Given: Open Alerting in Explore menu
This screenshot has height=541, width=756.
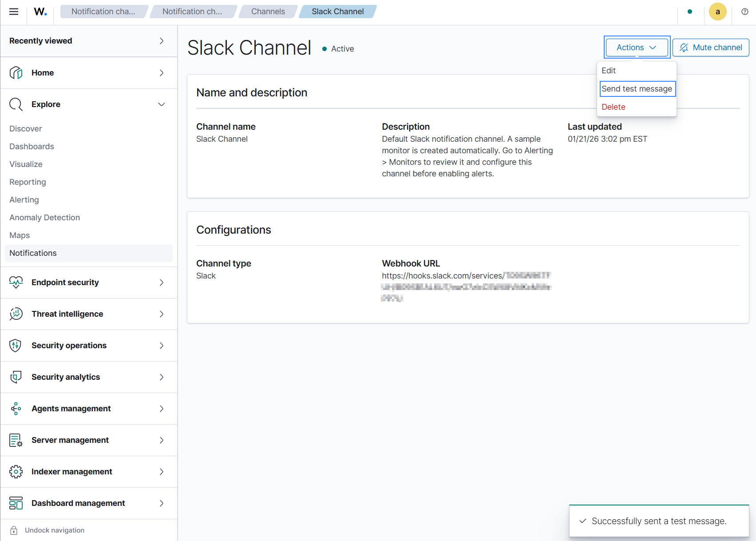Looking at the screenshot, I should pos(24,200).
